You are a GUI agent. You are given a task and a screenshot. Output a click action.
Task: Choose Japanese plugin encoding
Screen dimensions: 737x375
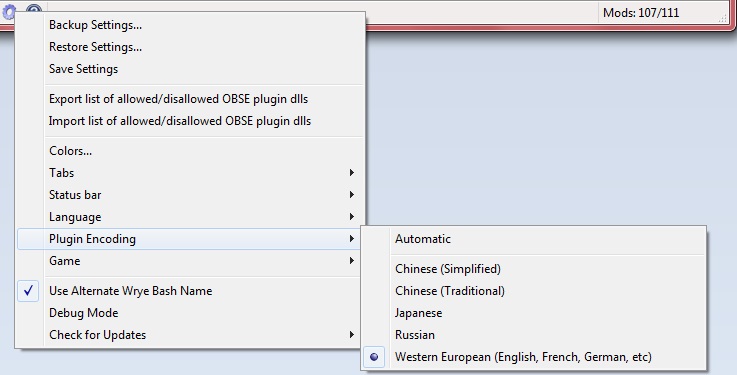[x=533, y=313]
